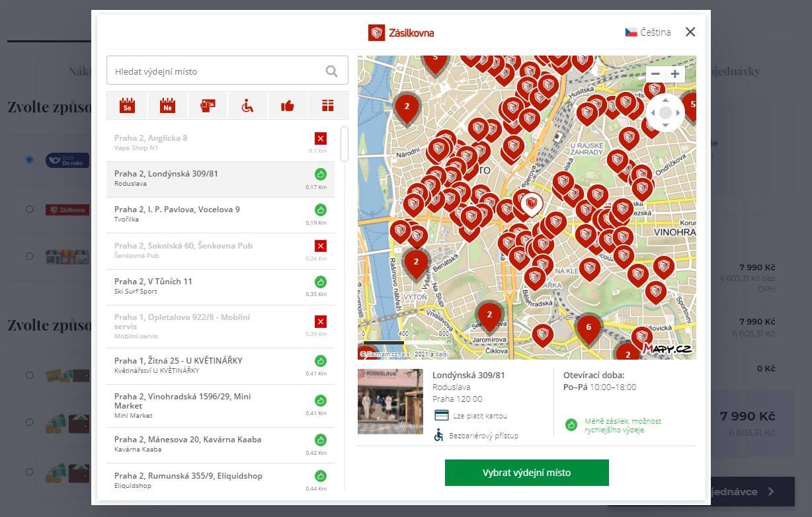812x517 pixels.
Task: Click into the Hledat výdejní místo field
Action: pyautogui.click(x=227, y=70)
